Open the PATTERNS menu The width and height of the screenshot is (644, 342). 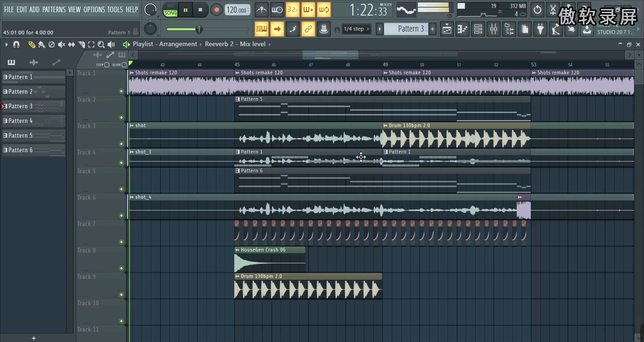tap(54, 9)
